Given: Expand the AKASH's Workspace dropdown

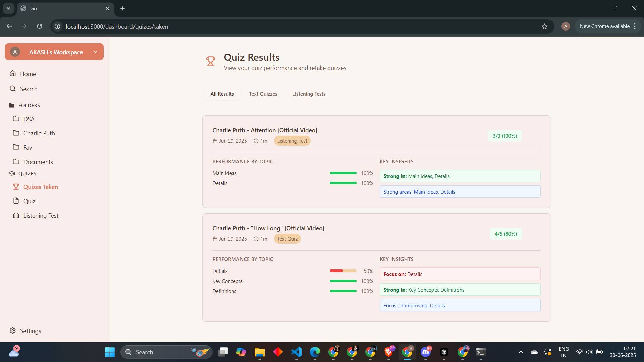Looking at the screenshot, I should click(x=95, y=52).
